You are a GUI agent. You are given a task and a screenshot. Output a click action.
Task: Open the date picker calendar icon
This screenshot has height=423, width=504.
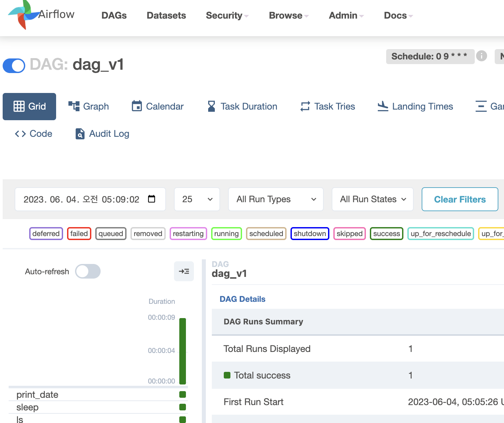[x=151, y=199]
